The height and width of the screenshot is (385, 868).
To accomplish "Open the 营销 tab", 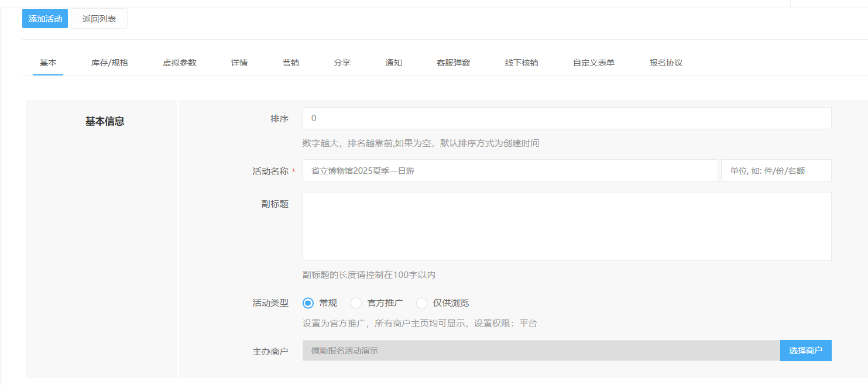I will (291, 63).
